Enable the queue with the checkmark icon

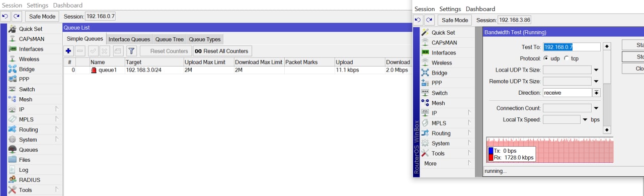tap(93, 51)
